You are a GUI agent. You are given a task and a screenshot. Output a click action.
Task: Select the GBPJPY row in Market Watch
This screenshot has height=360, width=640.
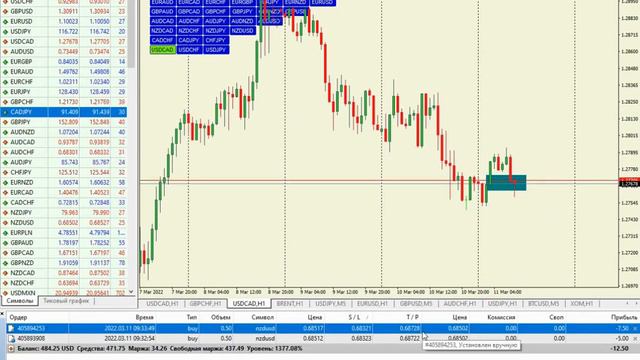click(x=64, y=122)
